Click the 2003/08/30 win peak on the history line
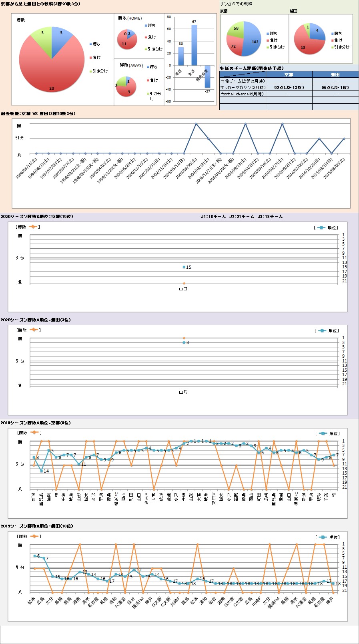 [x=196, y=124]
